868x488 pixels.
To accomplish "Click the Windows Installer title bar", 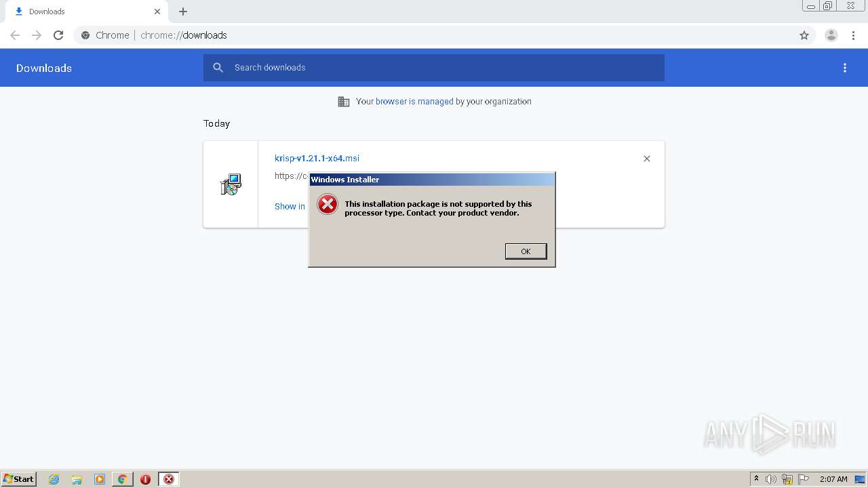I will click(432, 180).
